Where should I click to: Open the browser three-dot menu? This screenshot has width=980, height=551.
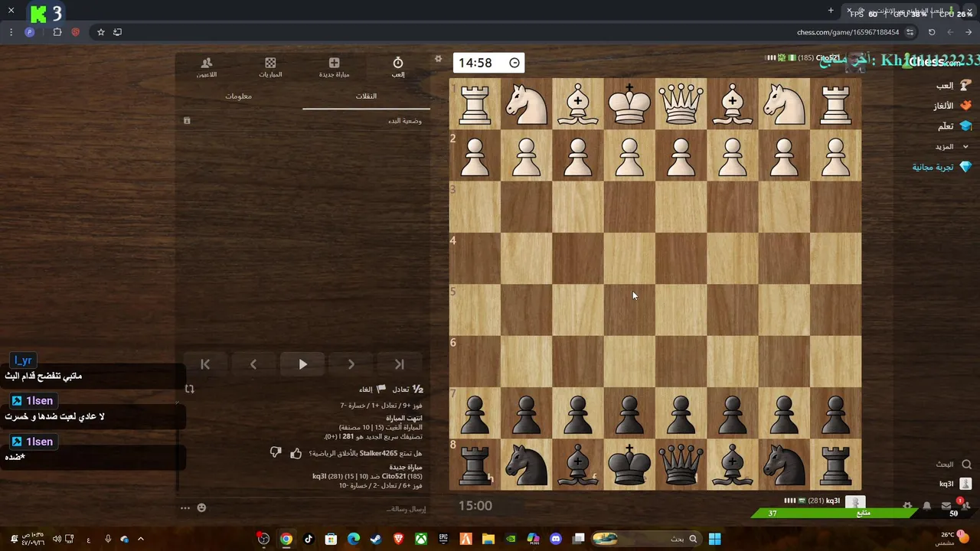11,32
